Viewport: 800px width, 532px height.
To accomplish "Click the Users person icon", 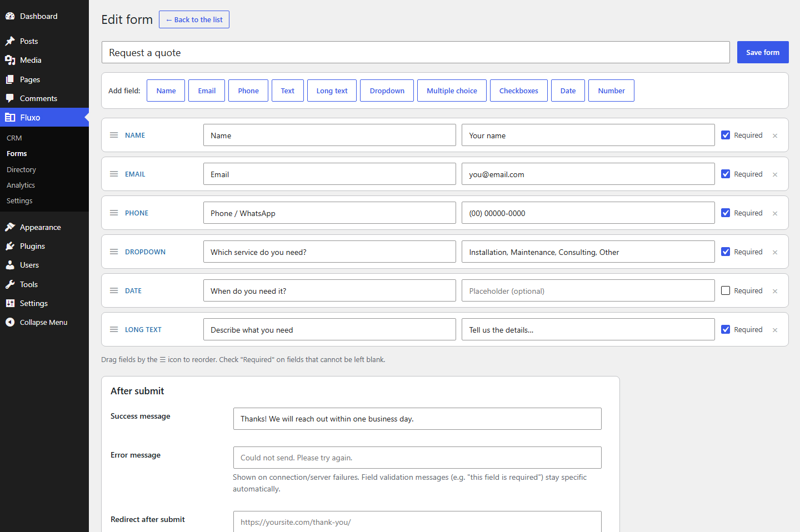I will point(10,265).
